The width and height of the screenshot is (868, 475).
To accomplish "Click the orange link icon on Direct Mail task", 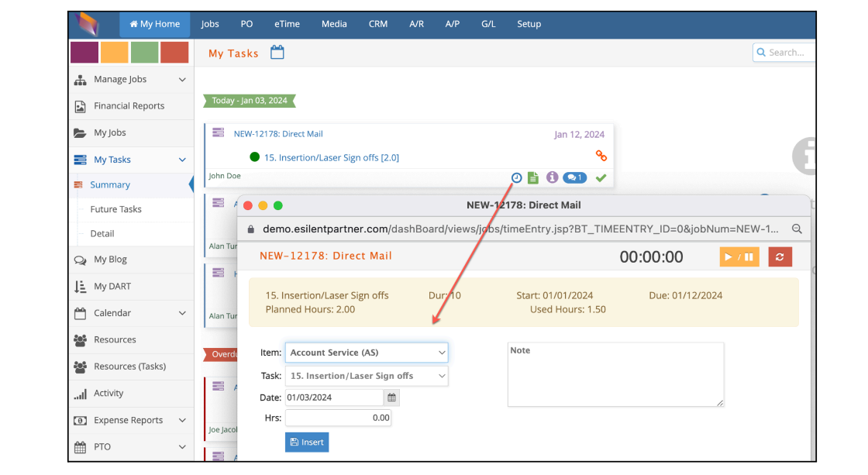I will [x=601, y=156].
